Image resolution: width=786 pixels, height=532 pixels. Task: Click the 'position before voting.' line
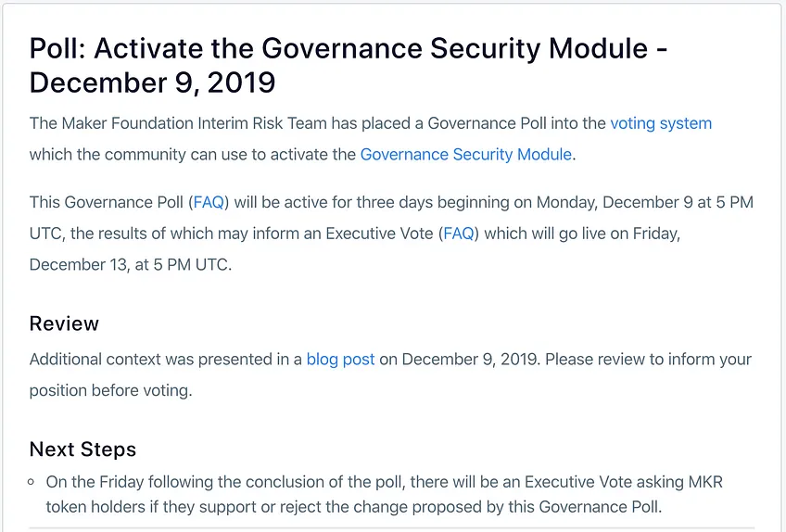pos(111,390)
